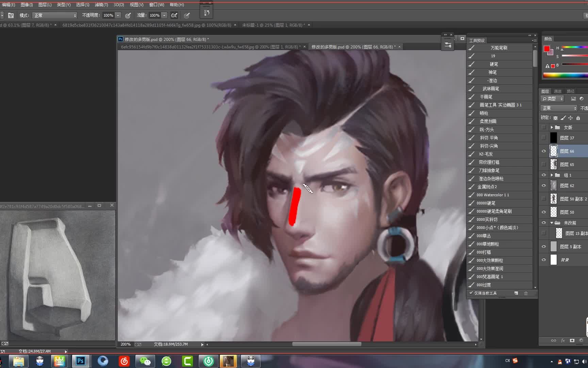
Task: Open the layer blend mode 正常 dropdown
Action: click(559, 108)
